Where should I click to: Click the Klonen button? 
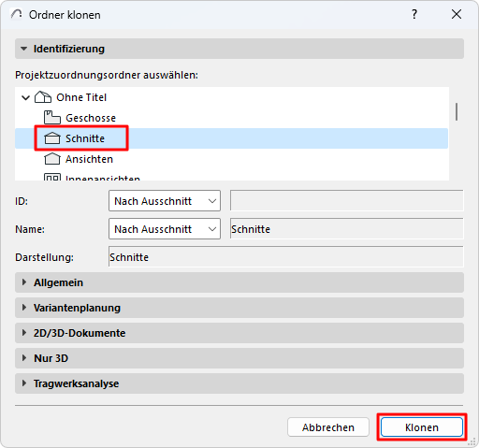click(422, 427)
